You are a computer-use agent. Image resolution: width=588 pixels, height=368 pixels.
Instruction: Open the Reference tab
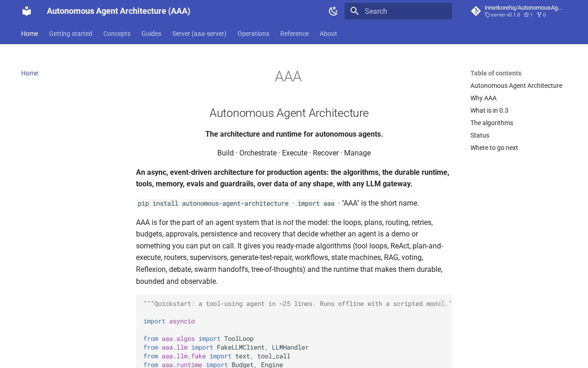coord(294,34)
